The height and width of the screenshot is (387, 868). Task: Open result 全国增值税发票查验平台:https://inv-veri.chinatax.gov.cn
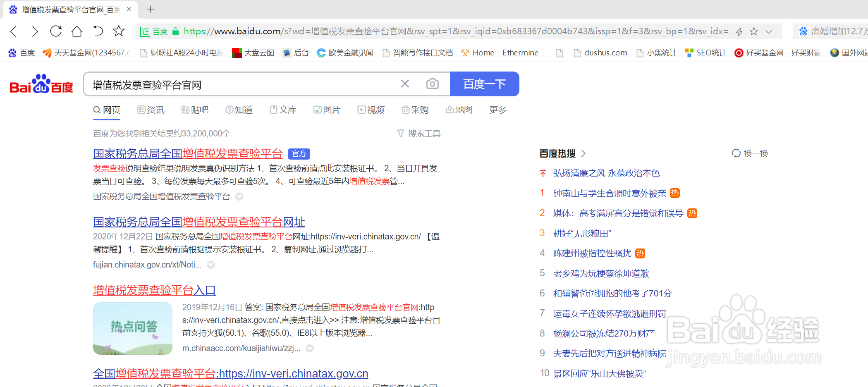(x=230, y=374)
